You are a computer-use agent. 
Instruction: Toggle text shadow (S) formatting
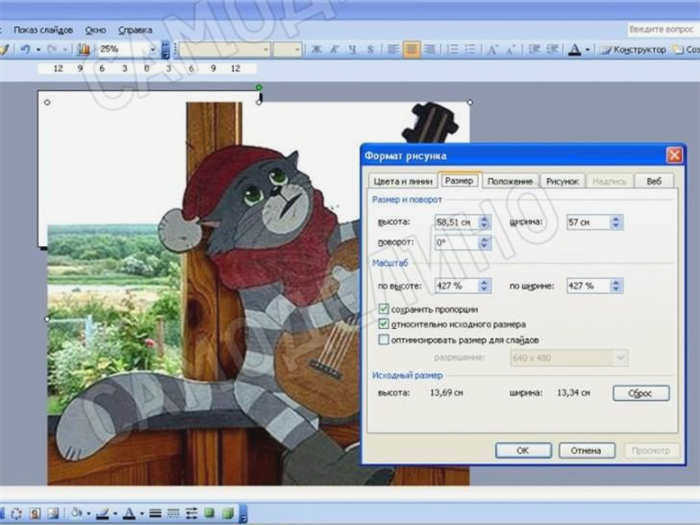click(x=371, y=49)
